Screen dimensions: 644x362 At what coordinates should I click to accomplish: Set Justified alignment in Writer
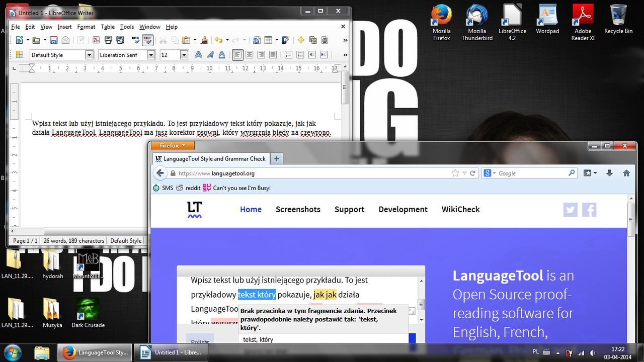[273, 55]
